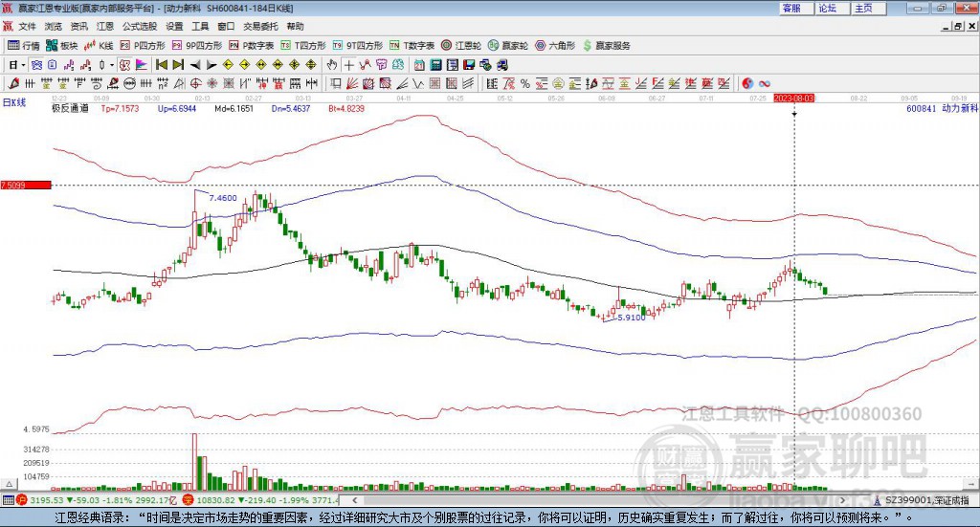Image resolution: width=980 pixels, height=527 pixels.
Task: Open the calculator icon
Action: pyautogui.click(x=435, y=65)
